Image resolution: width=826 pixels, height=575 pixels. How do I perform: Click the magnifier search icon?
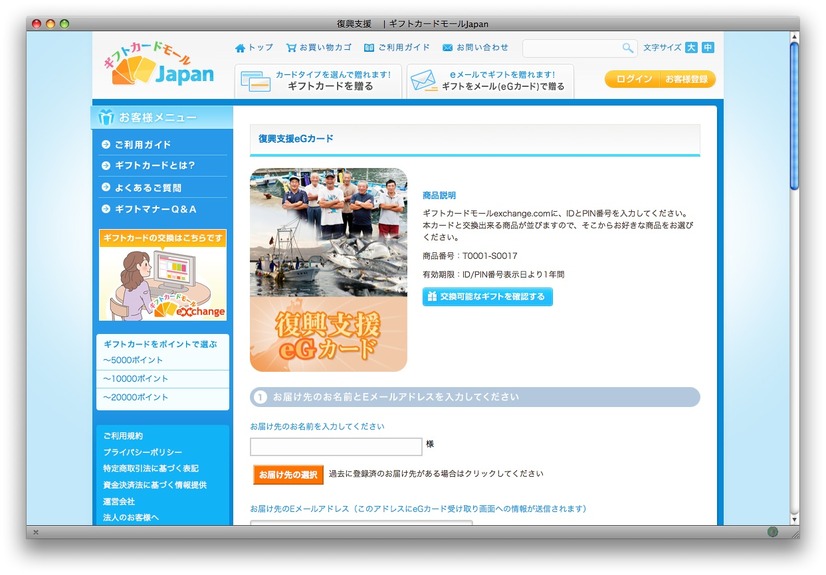click(x=627, y=48)
